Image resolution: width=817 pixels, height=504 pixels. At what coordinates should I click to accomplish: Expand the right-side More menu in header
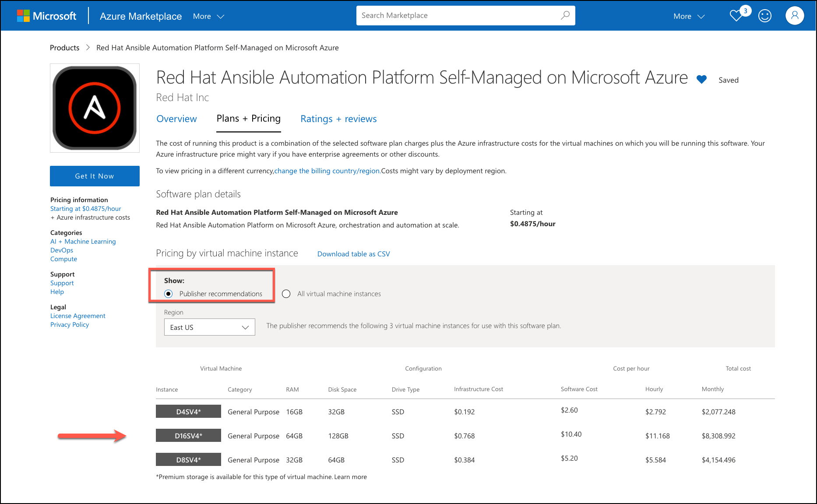tap(689, 16)
